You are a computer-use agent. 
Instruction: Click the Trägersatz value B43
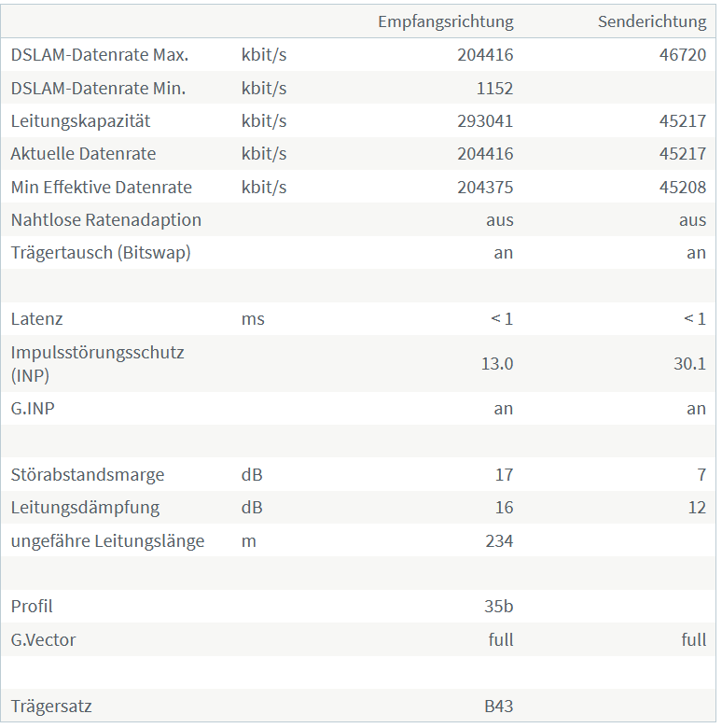[x=498, y=707]
